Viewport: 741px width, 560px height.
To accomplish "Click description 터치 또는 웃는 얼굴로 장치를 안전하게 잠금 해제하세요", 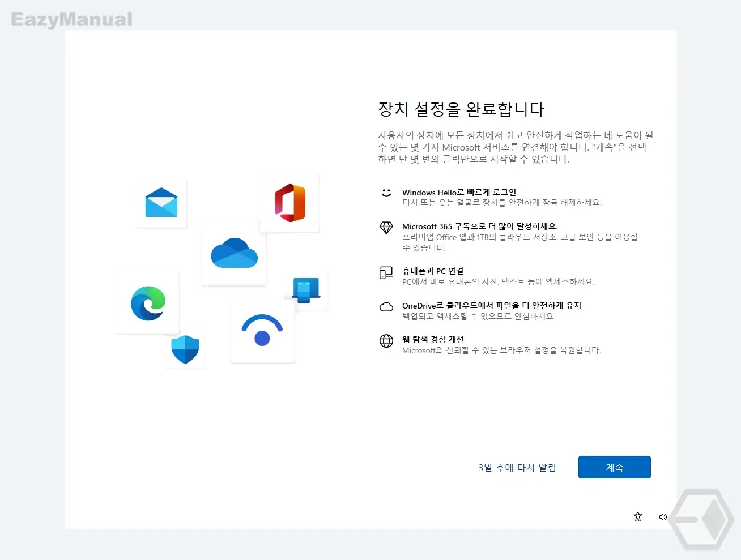I will (x=502, y=202).
